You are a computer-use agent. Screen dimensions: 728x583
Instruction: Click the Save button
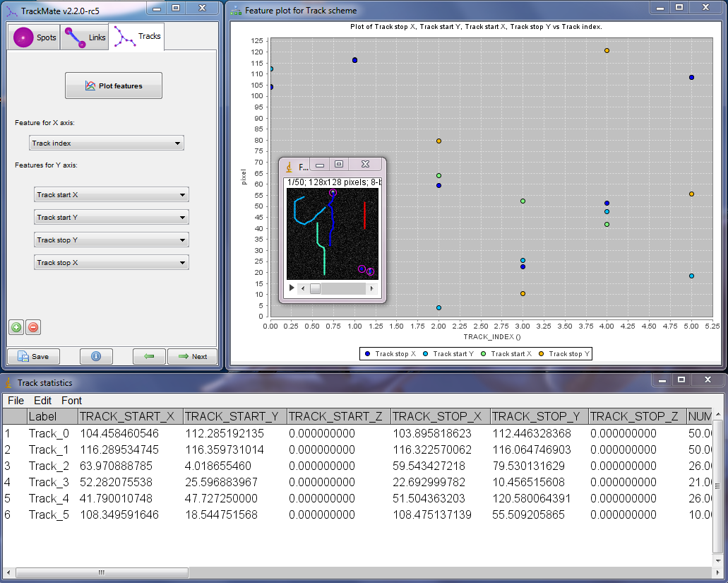[33, 356]
